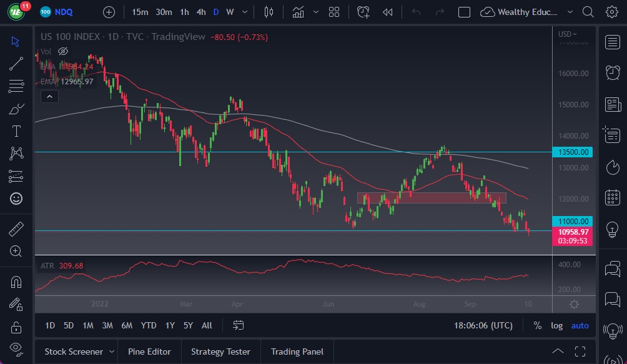Select the Text annotation tool
The height and width of the screenshot is (364, 627).
[x=16, y=131]
